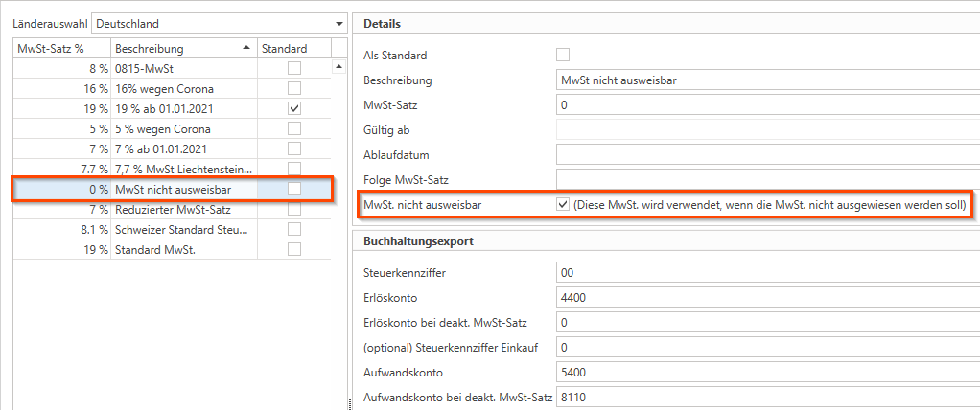The height and width of the screenshot is (410, 980).
Task: Select the 7,7 % MwSt Liechtenstein row
Action: point(173,169)
